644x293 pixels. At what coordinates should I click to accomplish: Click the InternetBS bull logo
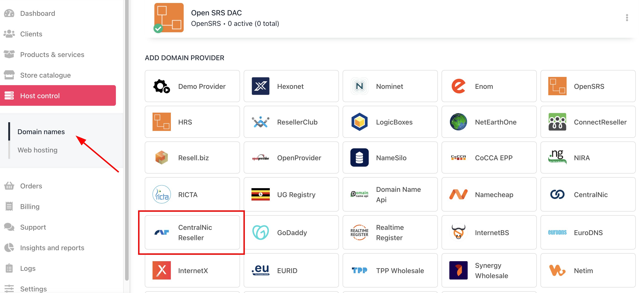[458, 233]
